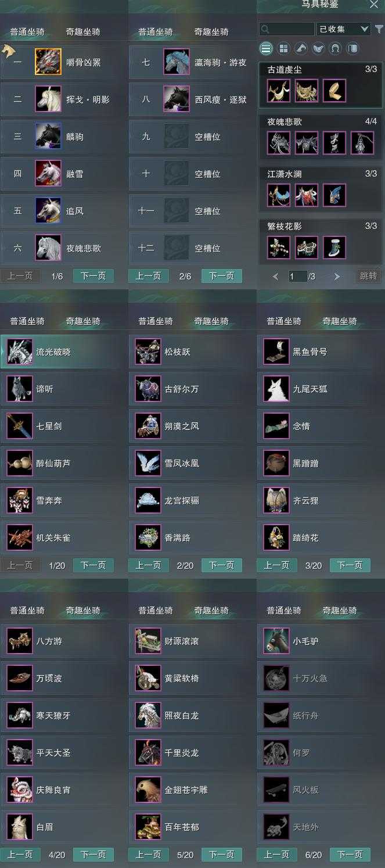The width and height of the screenshot is (385, 868).
Task: Pick the 金翅苍宇雕 eagle mount icon
Action: [x=148, y=790]
